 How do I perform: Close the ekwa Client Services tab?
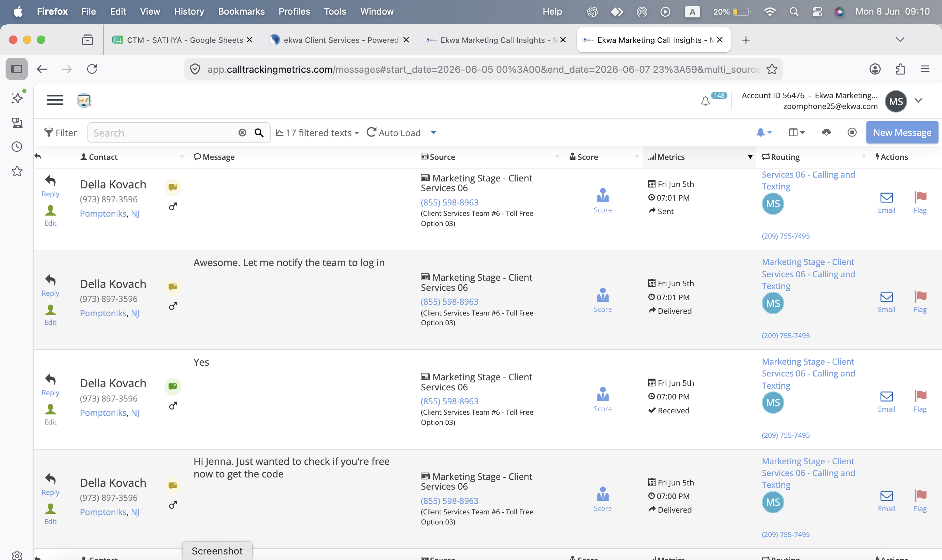[x=406, y=40]
